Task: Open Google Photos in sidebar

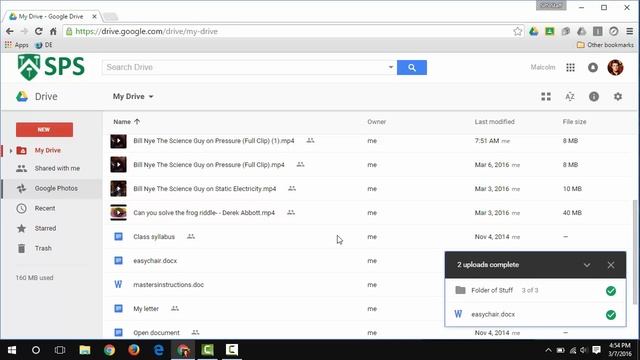Action: pyautogui.click(x=56, y=189)
